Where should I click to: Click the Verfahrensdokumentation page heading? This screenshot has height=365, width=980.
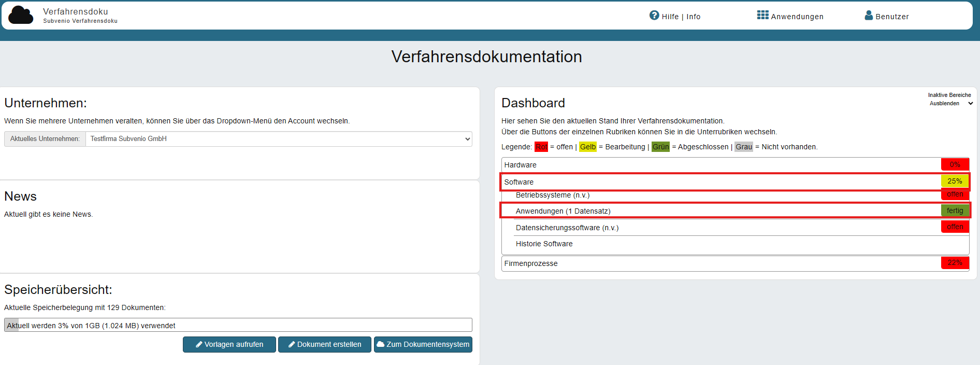pos(487,57)
